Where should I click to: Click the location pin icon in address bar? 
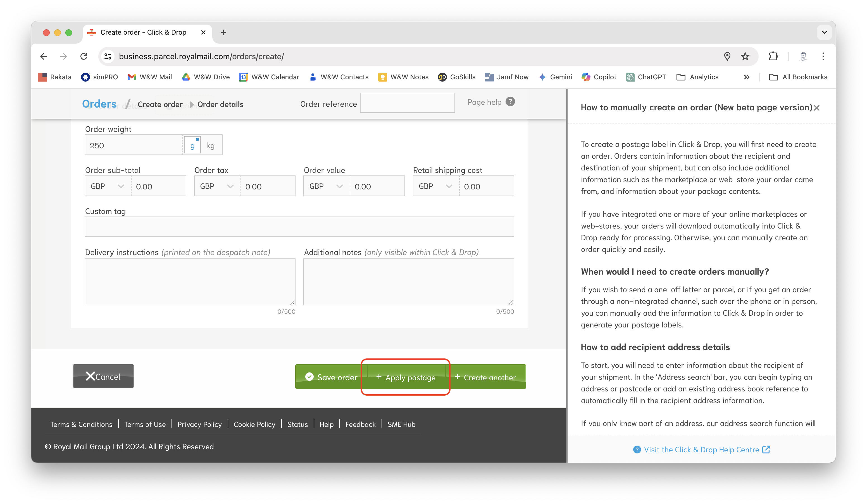(727, 56)
